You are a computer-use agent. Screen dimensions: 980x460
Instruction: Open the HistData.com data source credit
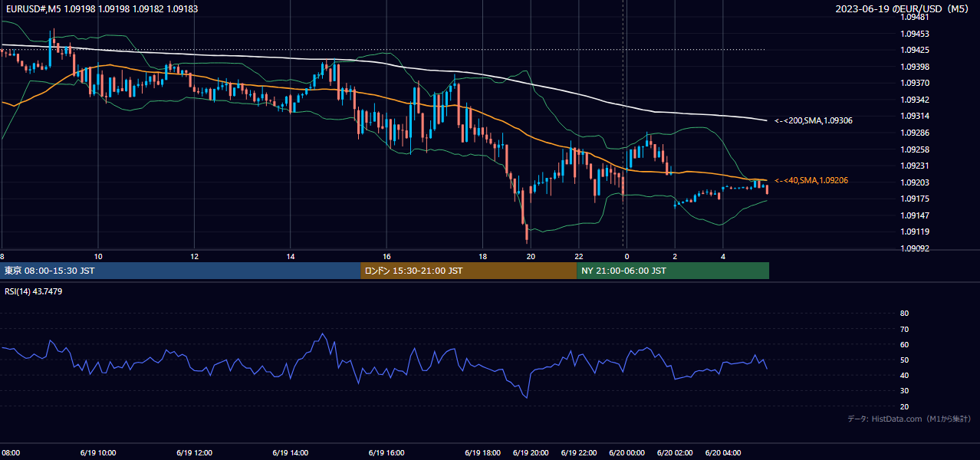coord(909,419)
